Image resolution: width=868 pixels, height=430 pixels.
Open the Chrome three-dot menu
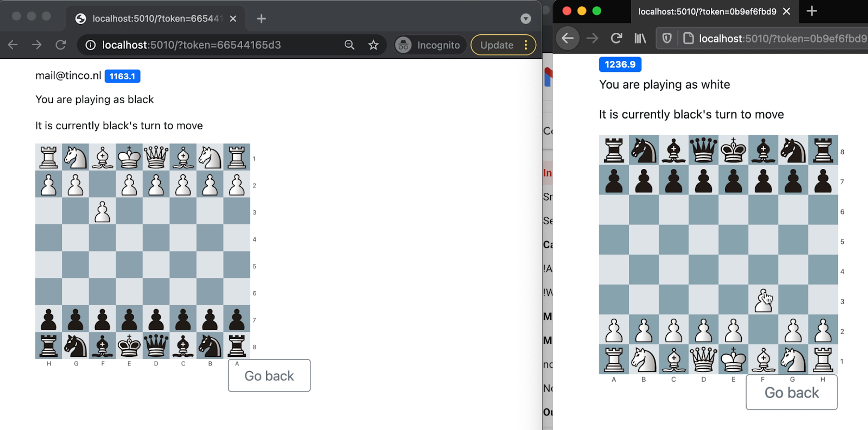click(x=526, y=45)
